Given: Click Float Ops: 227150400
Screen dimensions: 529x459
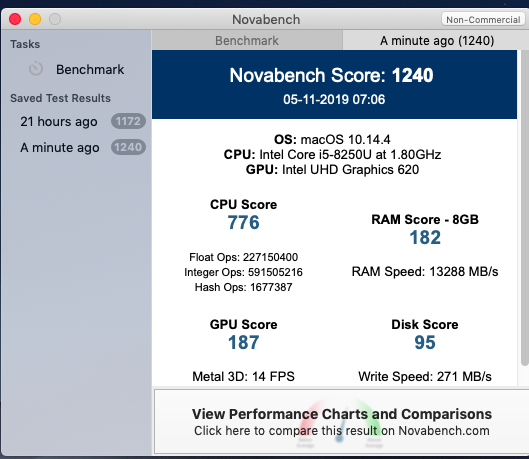Looking at the screenshot, I should [244, 257].
